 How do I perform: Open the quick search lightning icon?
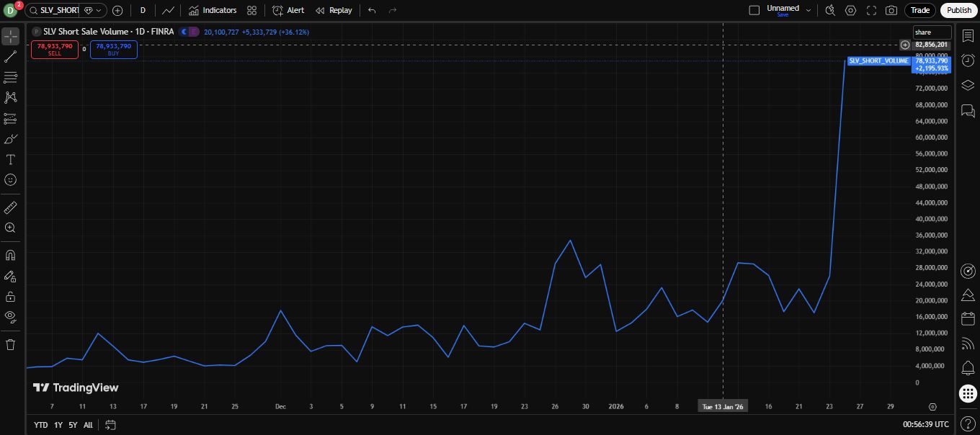tap(830, 10)
